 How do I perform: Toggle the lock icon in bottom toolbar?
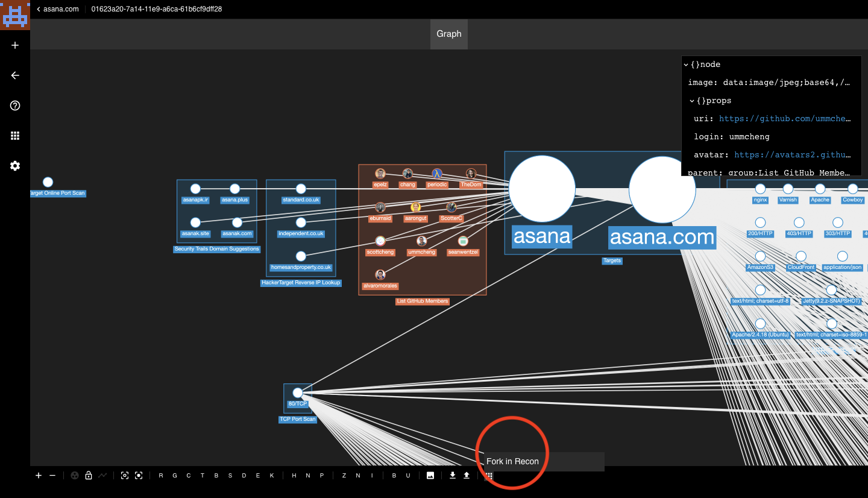pos(89,476)
